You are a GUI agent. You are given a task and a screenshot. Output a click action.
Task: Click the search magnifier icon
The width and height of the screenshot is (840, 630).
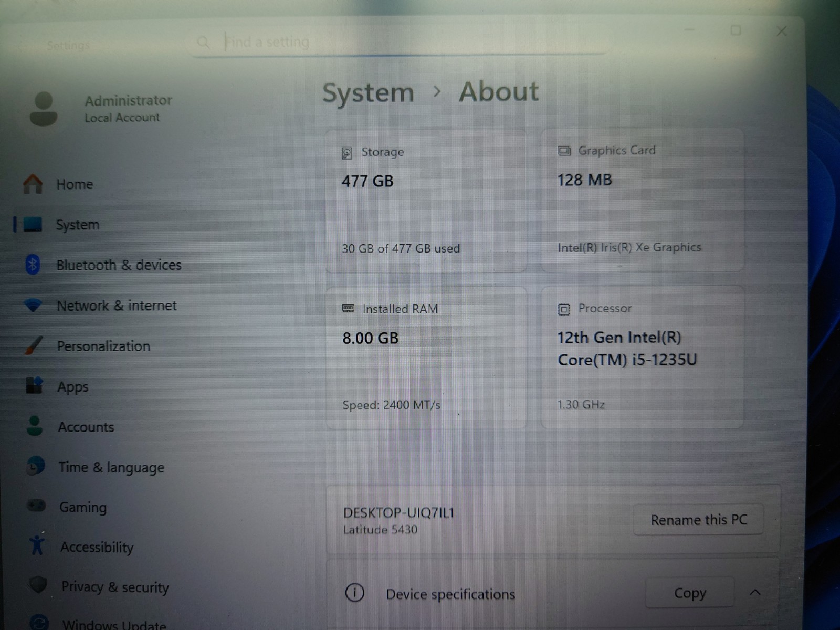[203, 42]
